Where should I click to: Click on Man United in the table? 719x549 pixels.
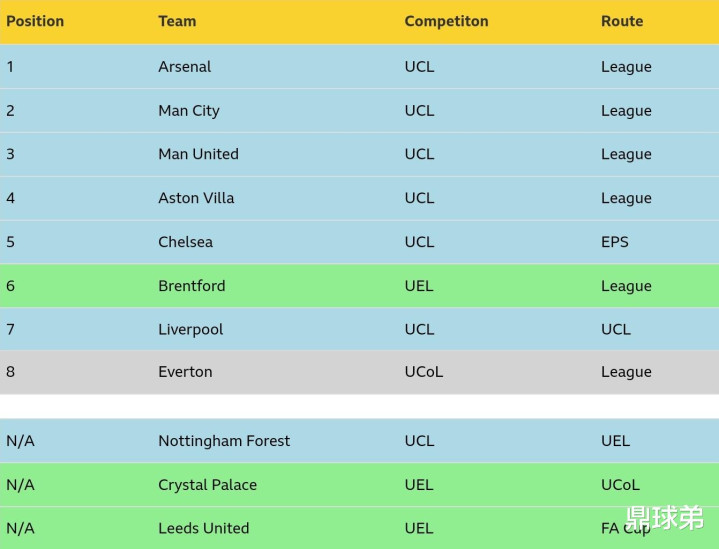[198, 154]
